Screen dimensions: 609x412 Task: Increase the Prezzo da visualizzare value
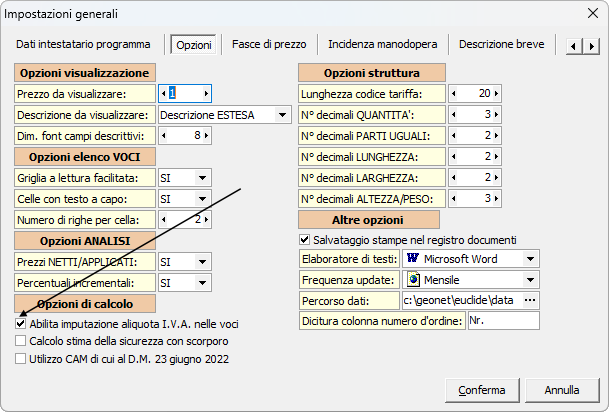pyautogui.click(x=206, y=93)
